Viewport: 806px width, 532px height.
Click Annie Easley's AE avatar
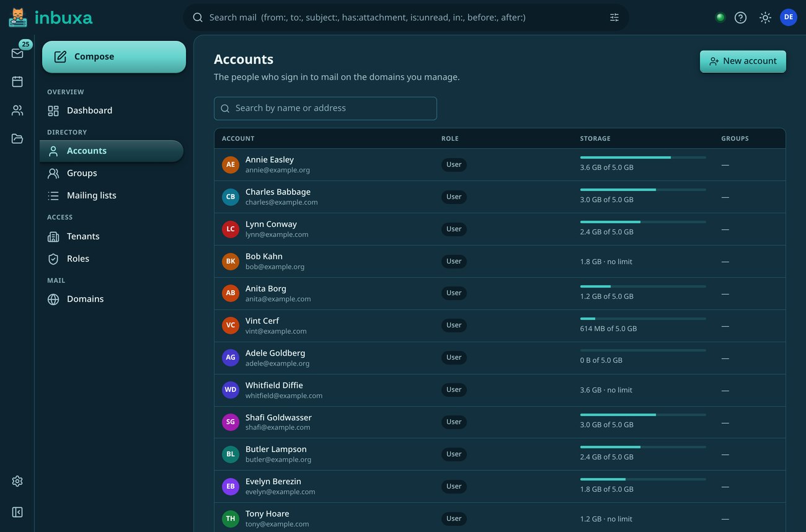[x=231, y=164]
